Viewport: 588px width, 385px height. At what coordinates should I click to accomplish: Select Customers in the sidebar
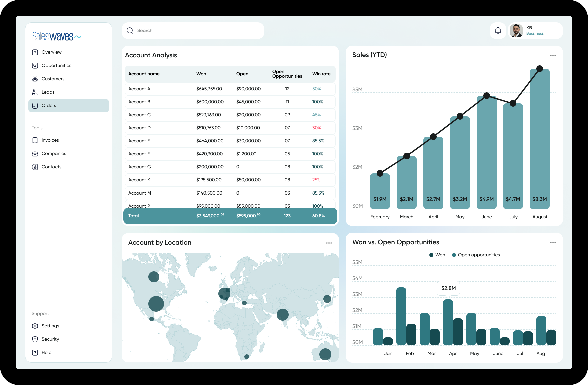coord(69,79)
